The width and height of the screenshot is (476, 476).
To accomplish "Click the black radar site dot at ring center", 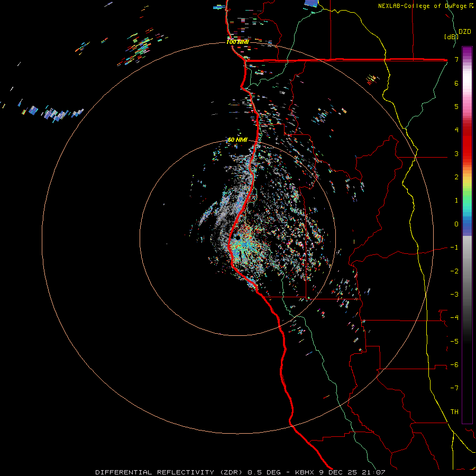I will click(237, 237).
